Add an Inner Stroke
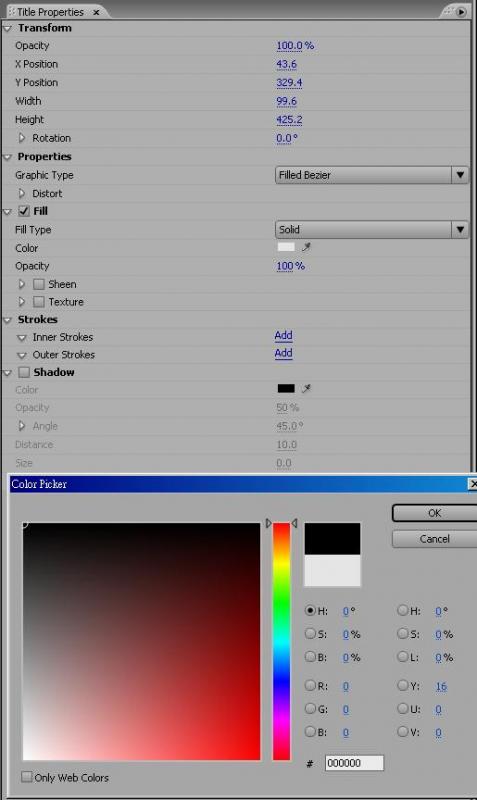Image resolution: width=477 pixels, height=800 pixels. pos(283,336)
